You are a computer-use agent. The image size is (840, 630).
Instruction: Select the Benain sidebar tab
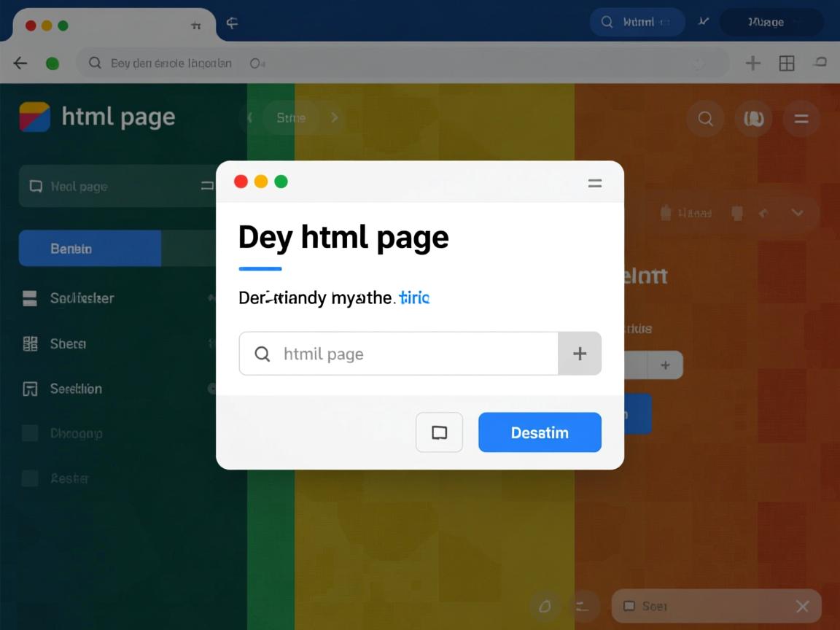click(x=89, y=249)
